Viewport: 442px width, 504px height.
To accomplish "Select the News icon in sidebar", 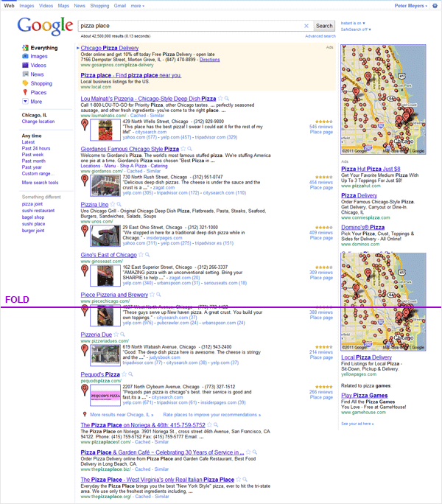I will click(25, 74).
